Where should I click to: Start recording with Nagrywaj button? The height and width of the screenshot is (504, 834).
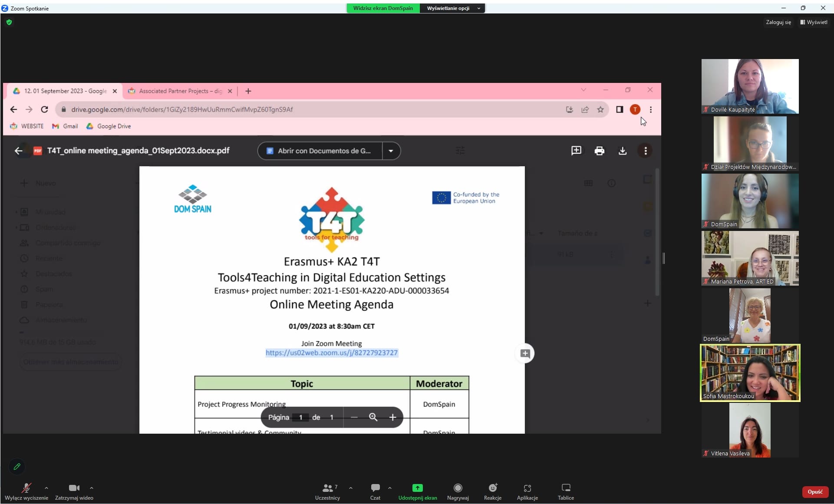pos(458,491)
